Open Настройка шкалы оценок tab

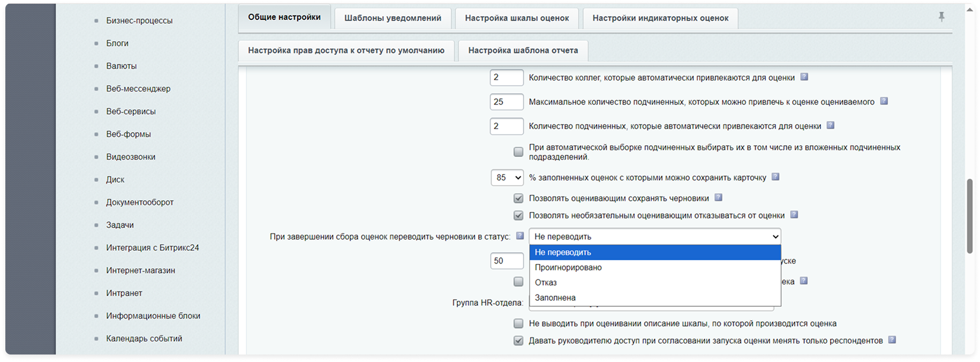point(517,18)
